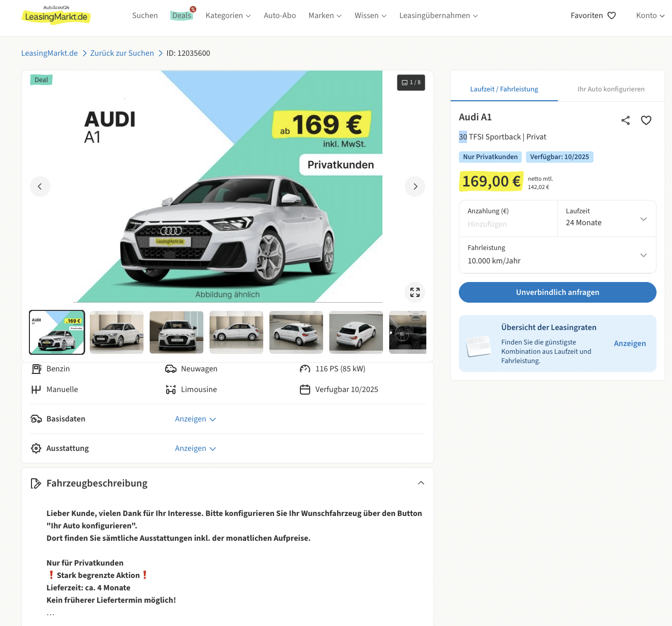The image size is (672, 626).
Task: Select the third front-view thumbnail
Action: pyautogui.click(x=177, y=333)
